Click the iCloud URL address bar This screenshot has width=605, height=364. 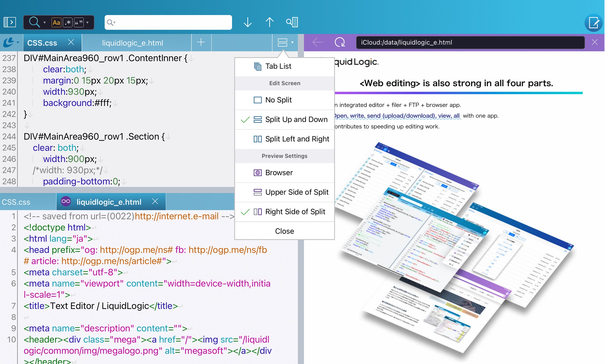[x=469, y=42]
